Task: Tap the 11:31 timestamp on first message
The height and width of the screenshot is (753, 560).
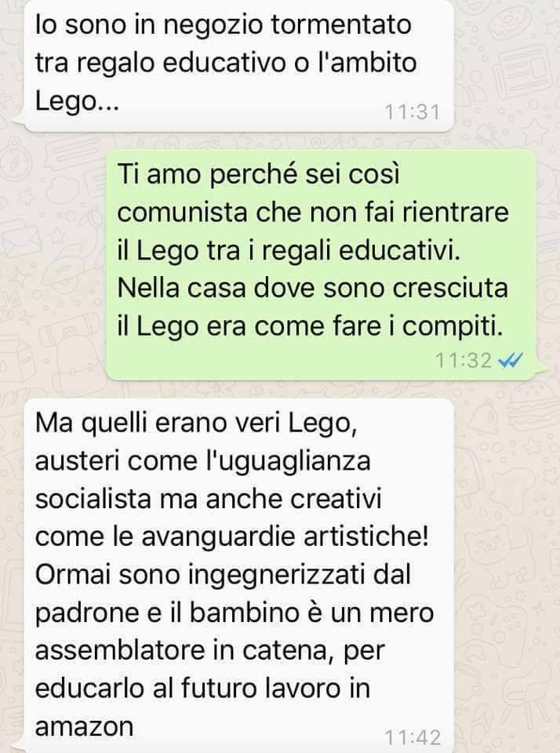Action: 412,112
